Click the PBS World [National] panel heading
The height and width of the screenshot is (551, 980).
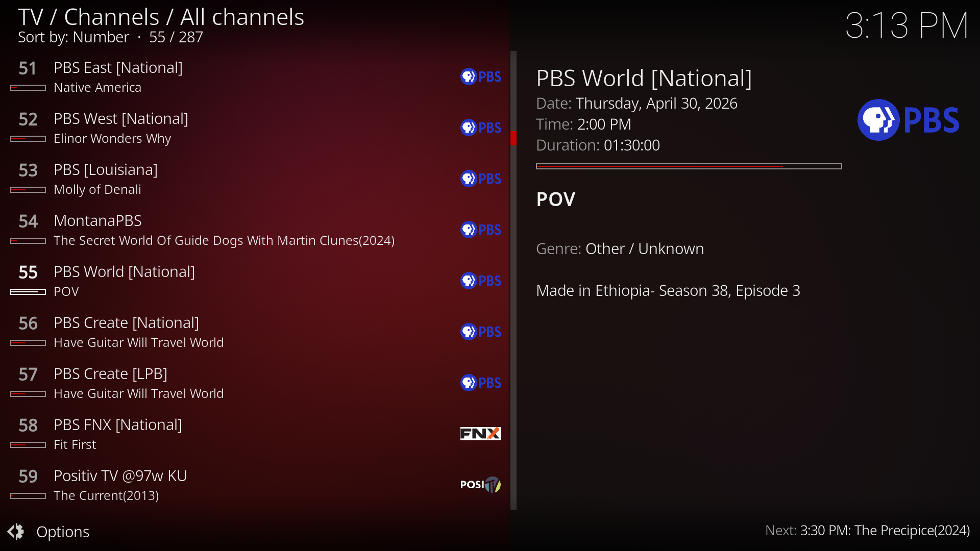tap(644, 78)
